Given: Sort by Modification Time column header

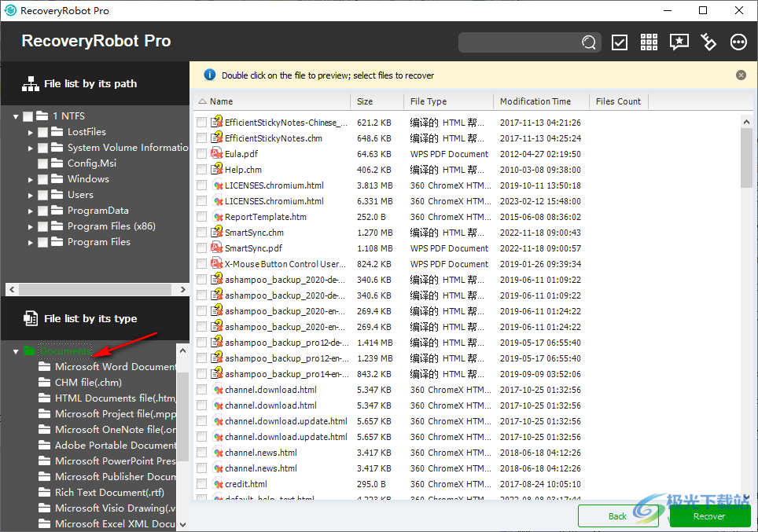Looking at the screenshot, I should (542, 101).
